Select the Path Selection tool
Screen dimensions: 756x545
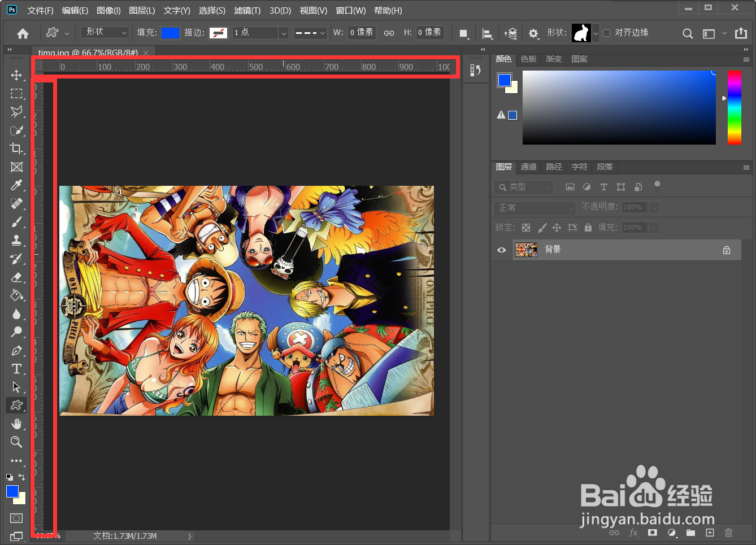click(16, 387)
